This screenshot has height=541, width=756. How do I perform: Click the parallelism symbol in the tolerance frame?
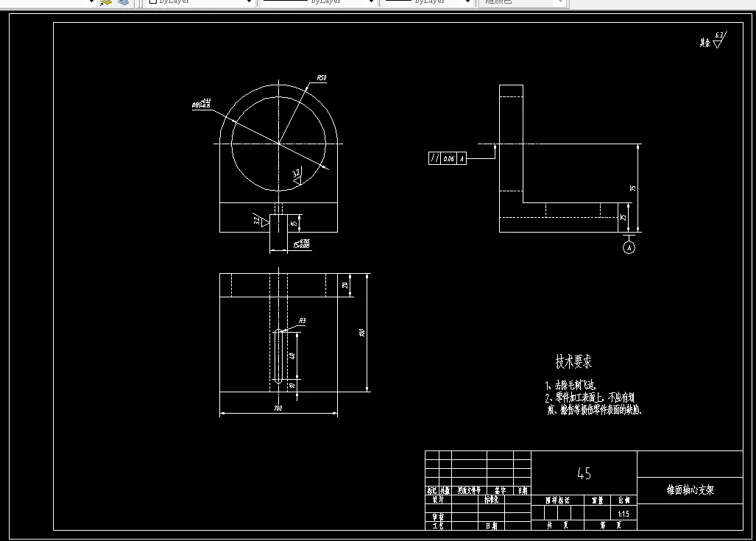point(435,158)
